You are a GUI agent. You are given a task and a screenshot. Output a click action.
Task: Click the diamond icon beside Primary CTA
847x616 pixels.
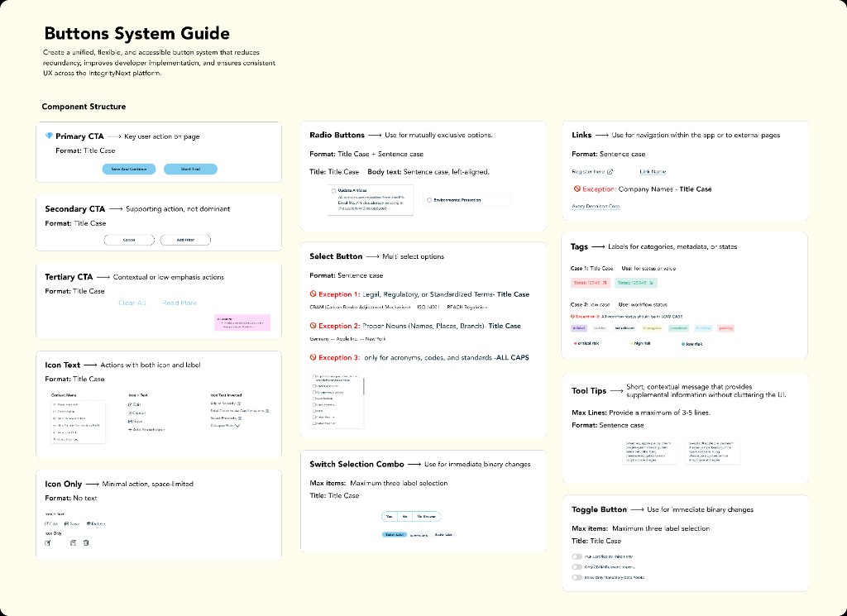click(x=49, y=136)
